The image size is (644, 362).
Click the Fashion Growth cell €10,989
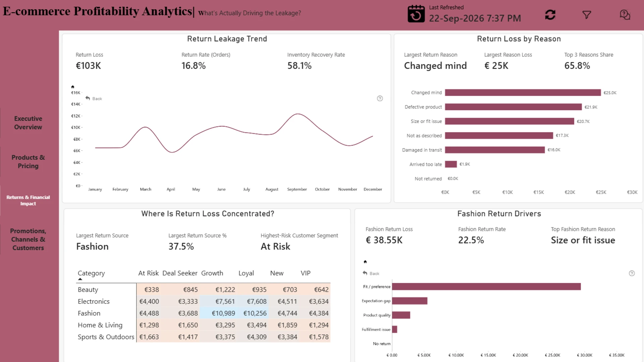(x=223, y=313)
